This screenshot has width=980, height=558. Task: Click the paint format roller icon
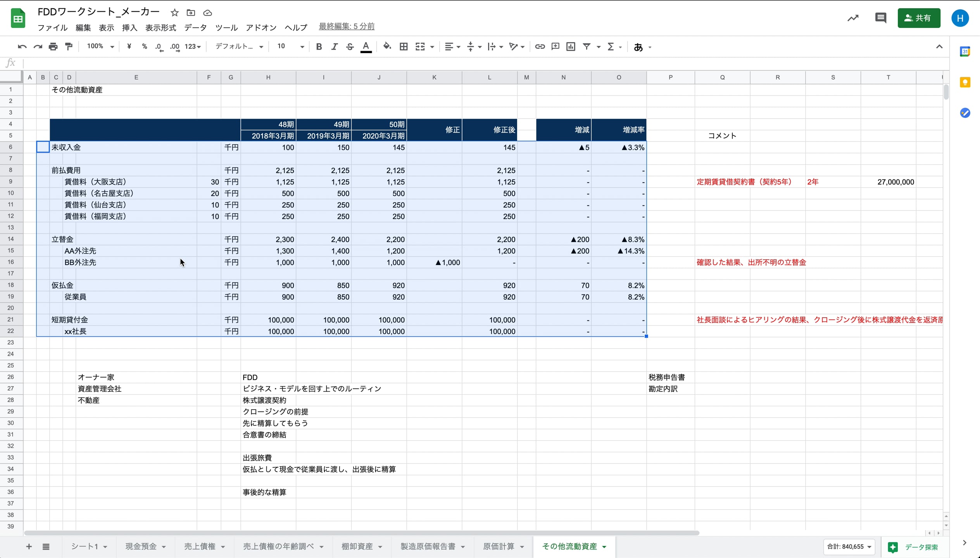tap(69, 47)
